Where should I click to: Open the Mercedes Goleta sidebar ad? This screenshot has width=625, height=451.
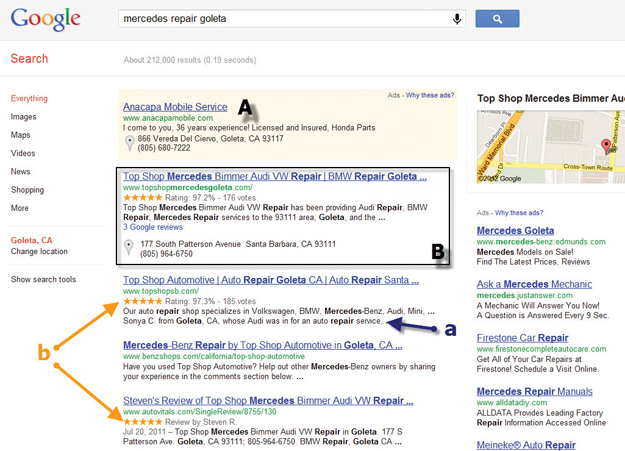[x=515, y=230]
